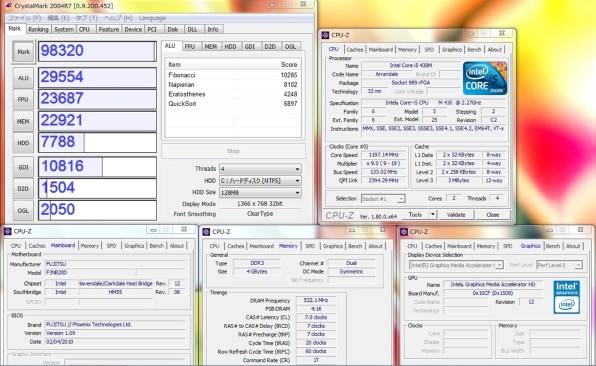Open the Language menu in CrystalMark
Viewport: 596px width, 366px height.
[x=152, y=18]
